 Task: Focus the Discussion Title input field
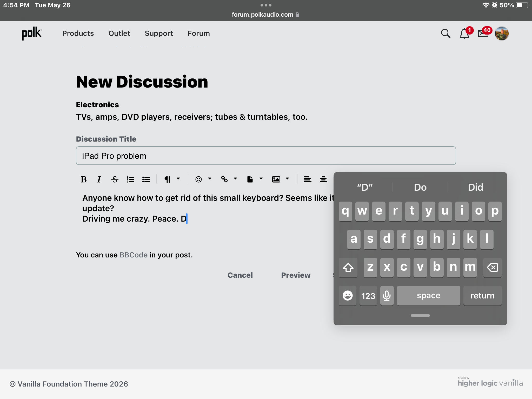coord(266,156)
